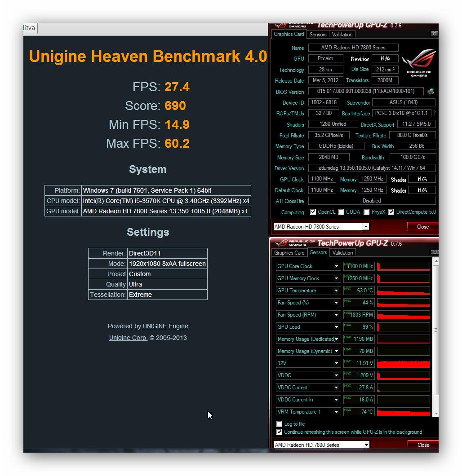Click the ATI CrossFire 'Disabled' field
The image size is (462, 476).
click(372, 201)
